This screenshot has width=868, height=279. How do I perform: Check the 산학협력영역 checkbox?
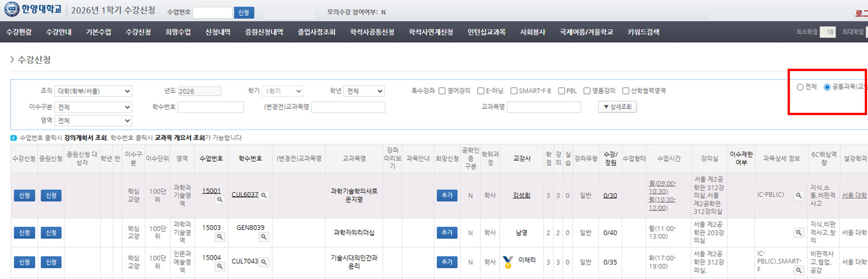point(625,91)
